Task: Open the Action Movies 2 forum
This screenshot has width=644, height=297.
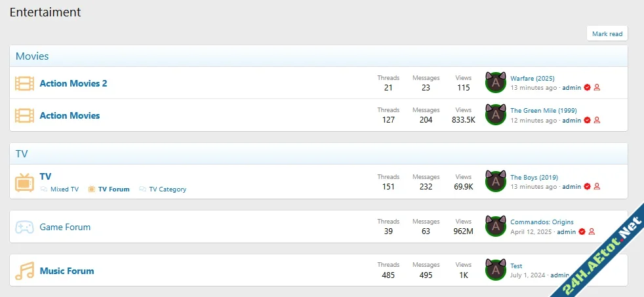Action: click(73, 83)
